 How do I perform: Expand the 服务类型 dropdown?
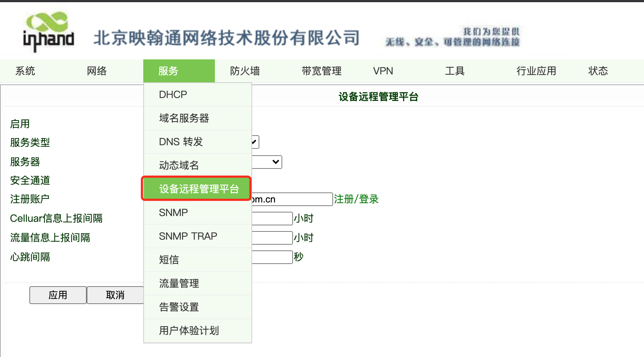coord(255,142)
